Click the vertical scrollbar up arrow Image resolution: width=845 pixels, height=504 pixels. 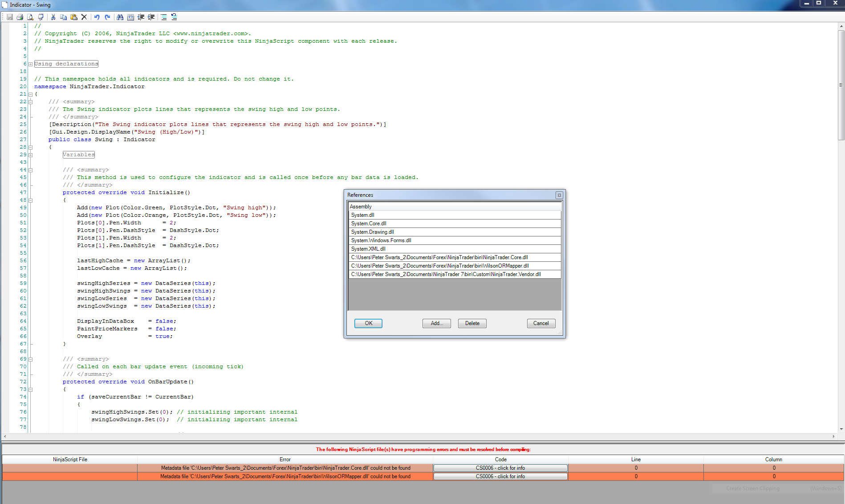point(841,26)
